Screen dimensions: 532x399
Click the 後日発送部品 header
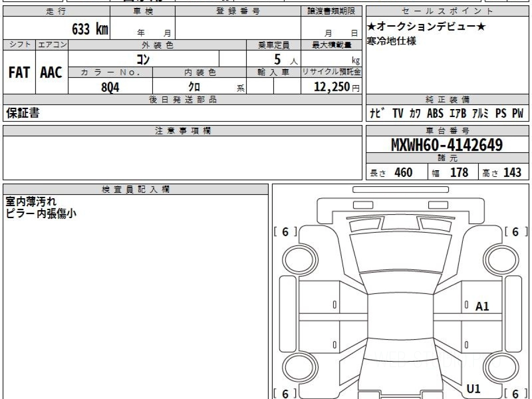click(x=183, y=100)
